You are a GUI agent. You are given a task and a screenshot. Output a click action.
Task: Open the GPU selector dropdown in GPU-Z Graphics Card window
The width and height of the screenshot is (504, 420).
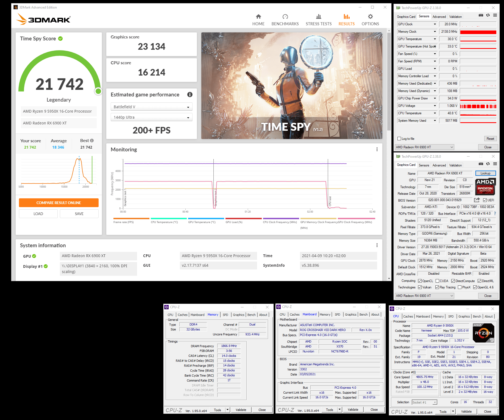[425, 296]
